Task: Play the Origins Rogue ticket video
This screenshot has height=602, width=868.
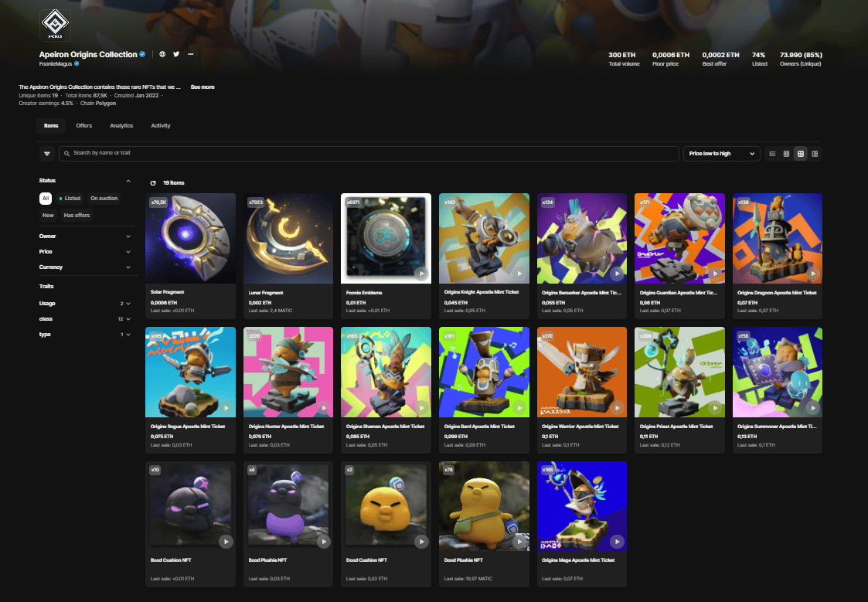Action: click(x=226, y=408)
